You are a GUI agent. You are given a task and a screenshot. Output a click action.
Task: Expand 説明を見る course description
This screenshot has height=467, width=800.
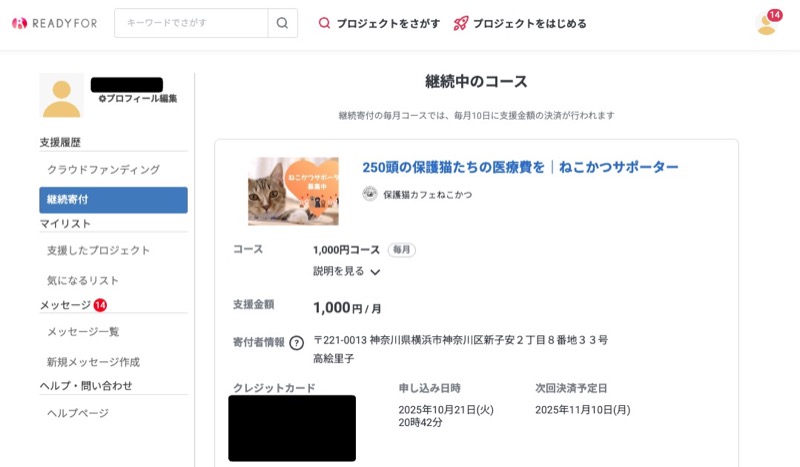[346, 271]
